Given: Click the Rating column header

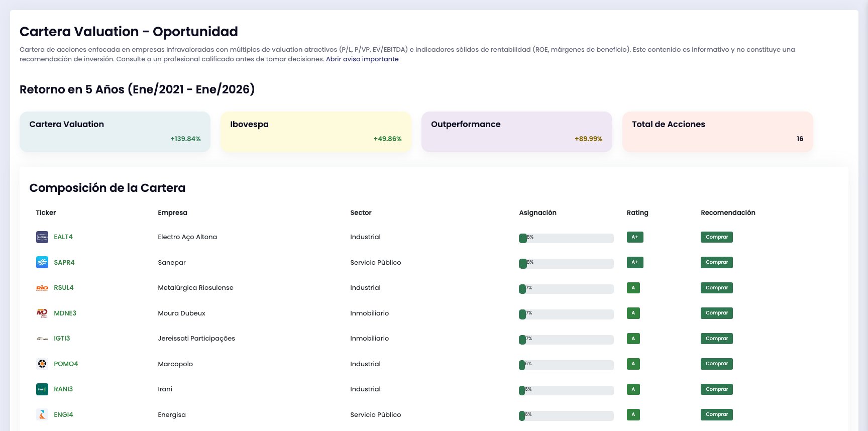Looking at the screenshot, I should pos(637,212).
